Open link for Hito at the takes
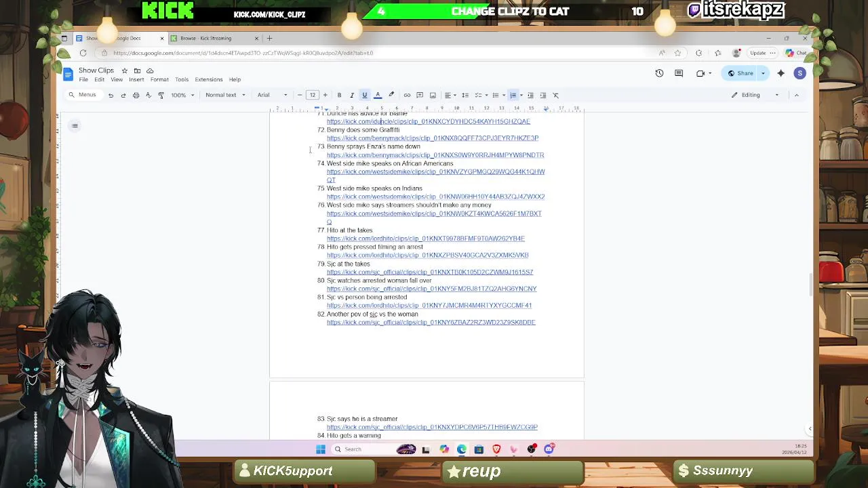Viewport: 868px width, 488px height. (x=426, y=239)
